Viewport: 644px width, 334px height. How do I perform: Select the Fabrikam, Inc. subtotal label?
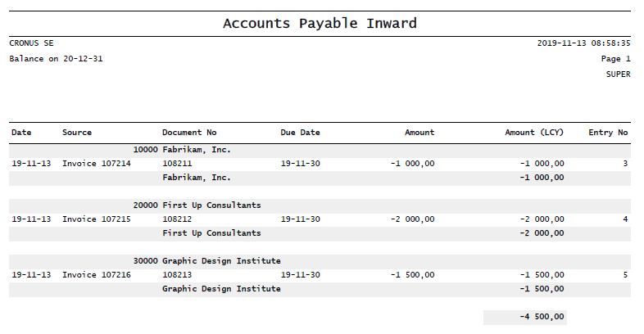[x=197, y=178]
